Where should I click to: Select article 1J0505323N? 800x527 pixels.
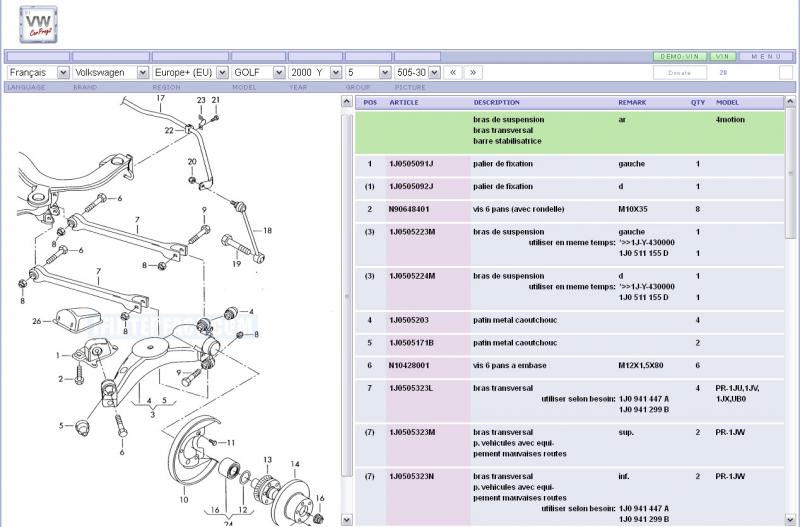tap(412, 476)
